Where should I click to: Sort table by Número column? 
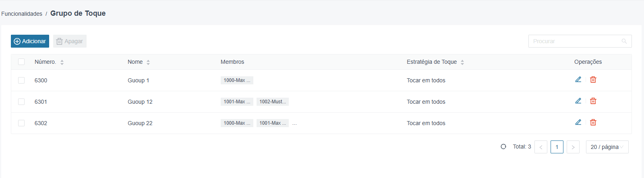click(62, 62)
